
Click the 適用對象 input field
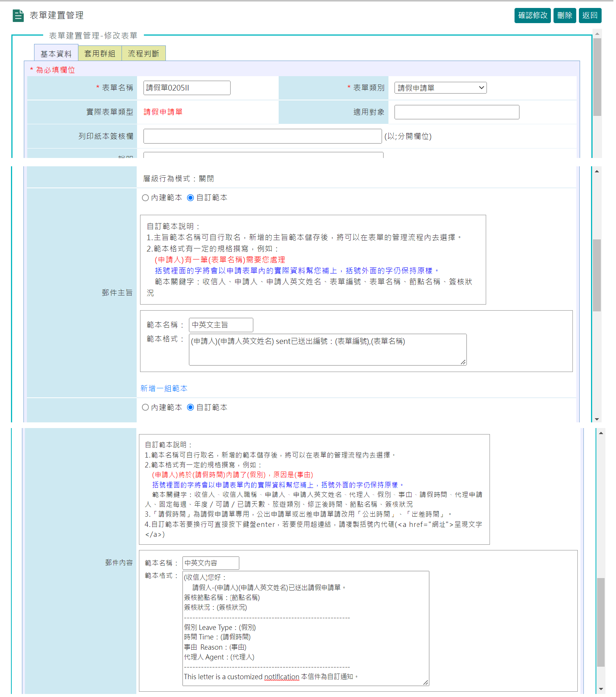(x=456, y=112)
